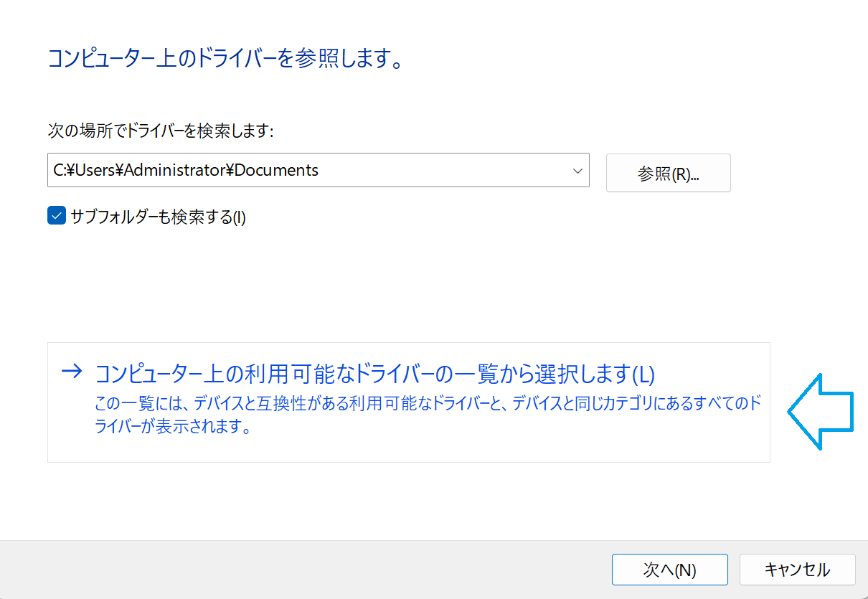This screenshot has height=599, width=868.
Task: Click empty space right of the path text in the field
Action: 445,170
